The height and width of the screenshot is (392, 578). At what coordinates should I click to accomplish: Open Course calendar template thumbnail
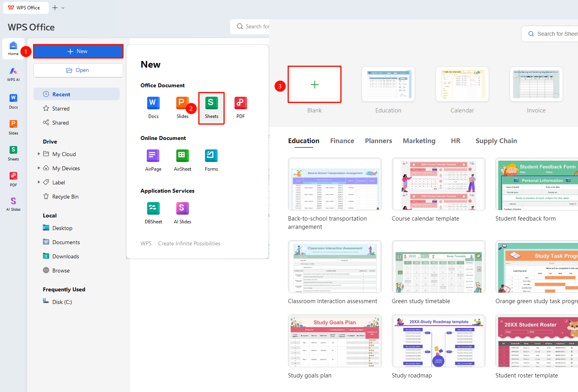click(x=439, y=184)
